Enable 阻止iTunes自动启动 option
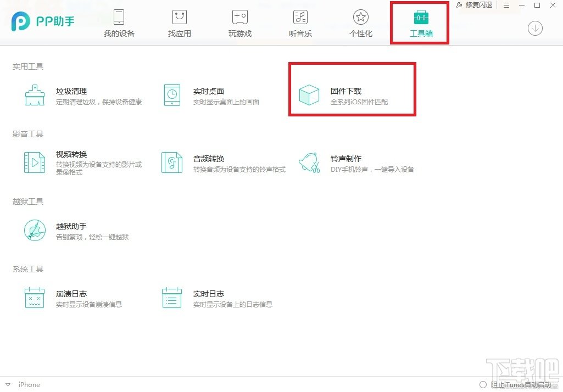 [483, 385]
